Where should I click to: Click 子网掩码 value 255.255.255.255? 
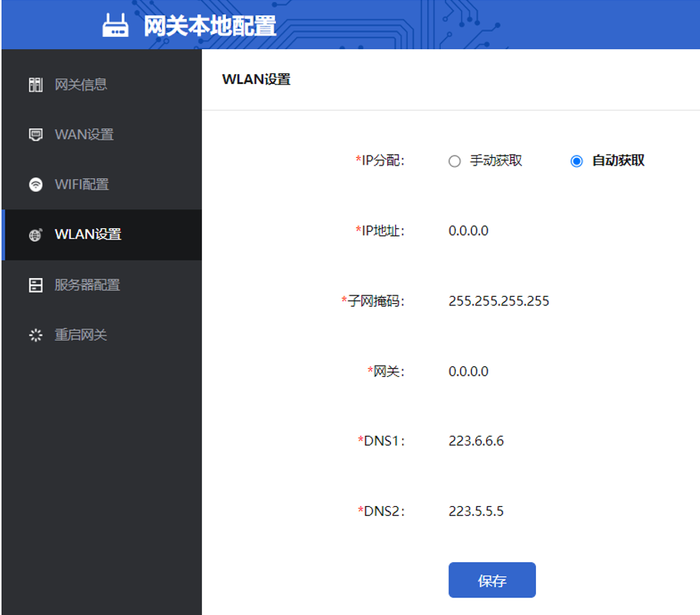pos(499,301)
